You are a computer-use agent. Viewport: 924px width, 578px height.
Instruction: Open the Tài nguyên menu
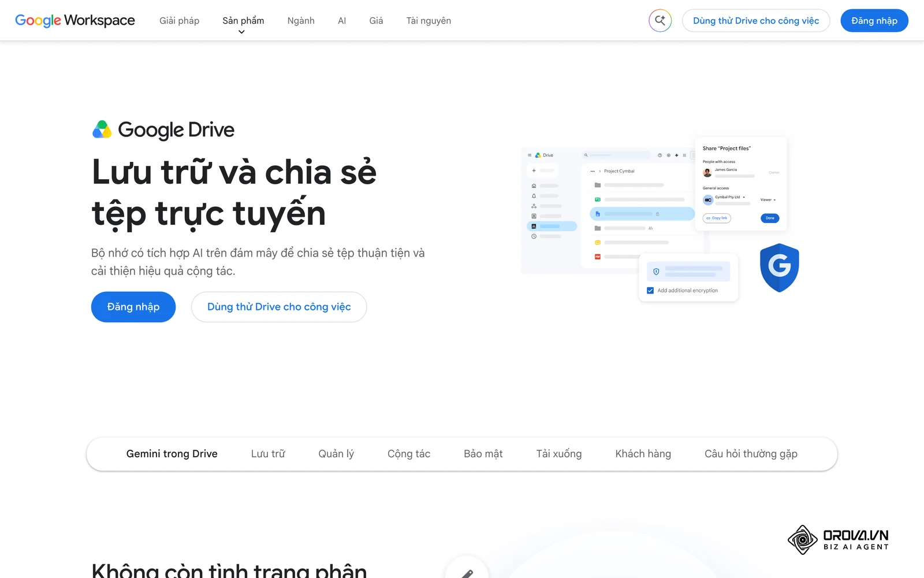coord(429,21)
